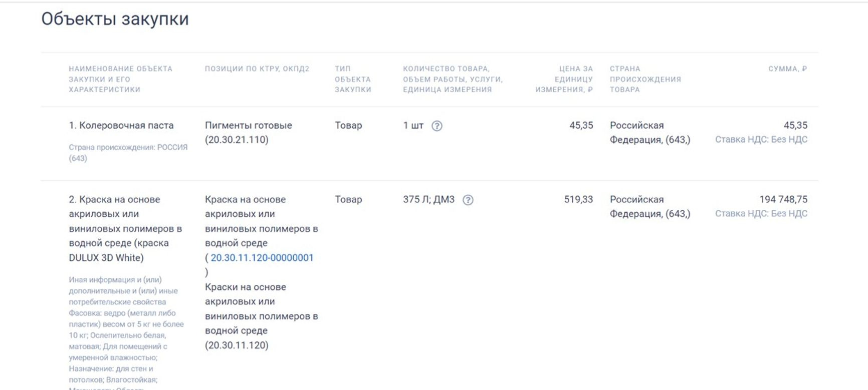Viewport: 868px width, 390px height.
Task: Select the heading Объекты закупки
Action: coord(115,19)
